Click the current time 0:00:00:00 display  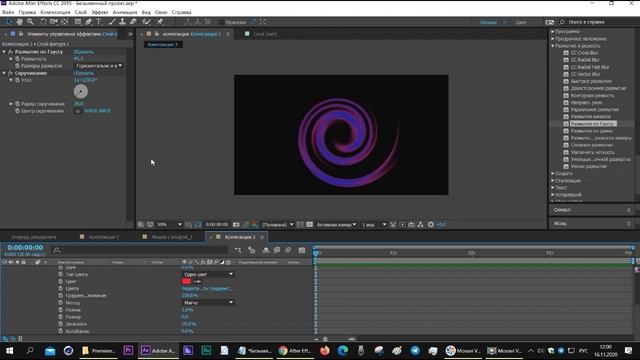pos(25,247)
